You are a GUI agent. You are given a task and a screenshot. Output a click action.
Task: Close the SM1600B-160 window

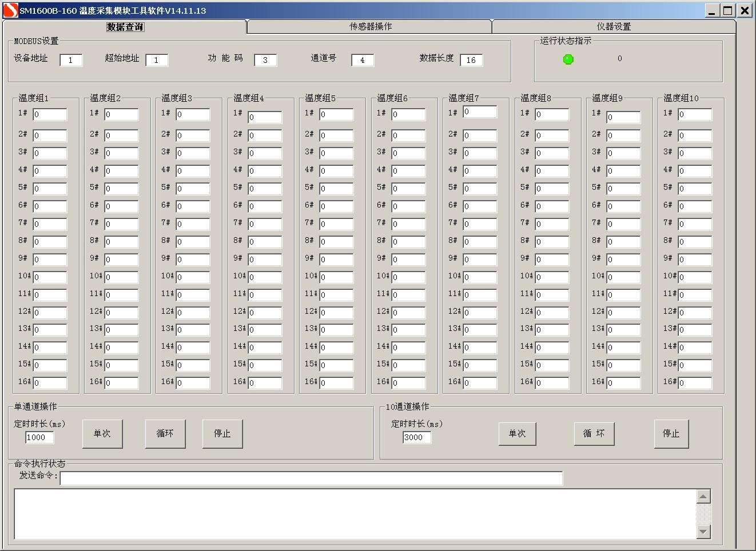pyautogui.click(x=745, y=11)
